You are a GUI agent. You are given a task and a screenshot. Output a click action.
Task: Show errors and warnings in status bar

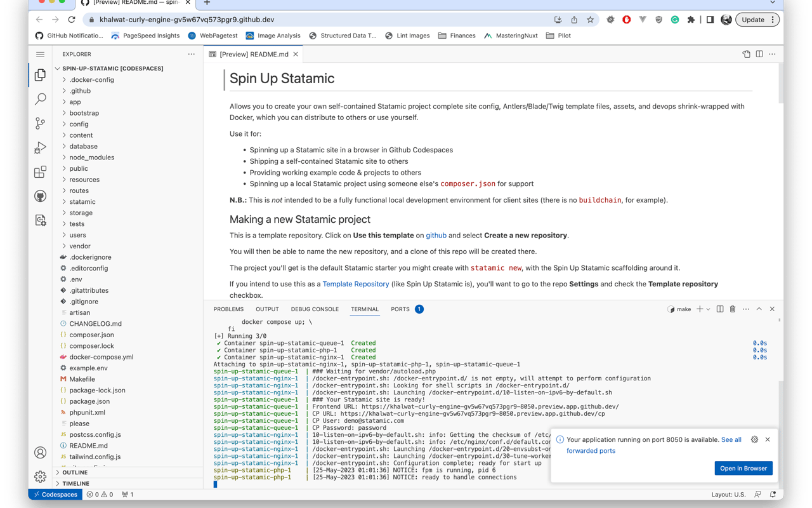pyautogui.click(x=100, y=495)
